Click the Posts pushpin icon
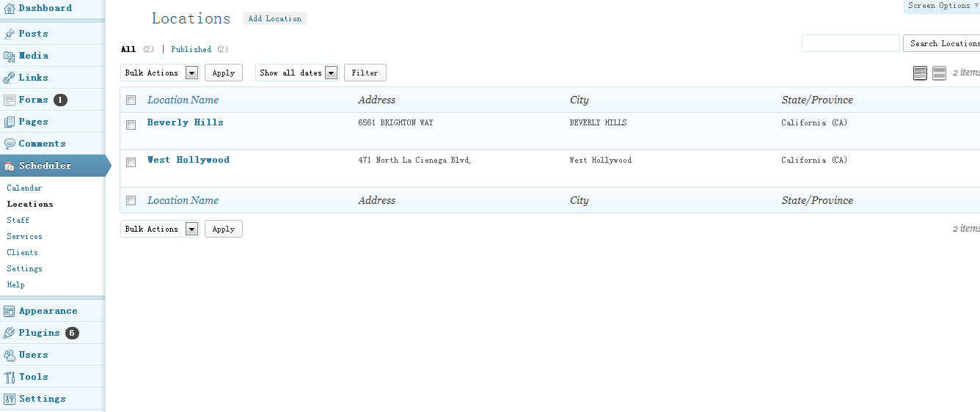Image resolution: width=980 pixels, height=412 pixels. pos(9,34)
